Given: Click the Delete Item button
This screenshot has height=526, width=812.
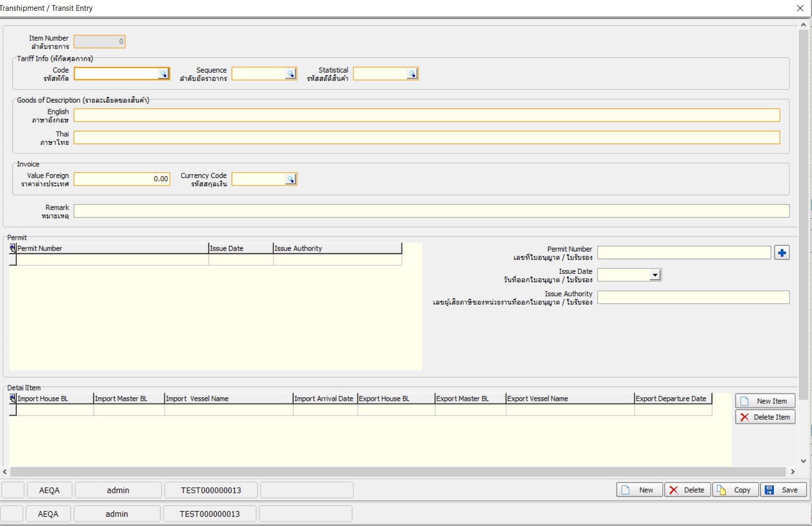Looking at the screenshot, I should pos(765,417).
